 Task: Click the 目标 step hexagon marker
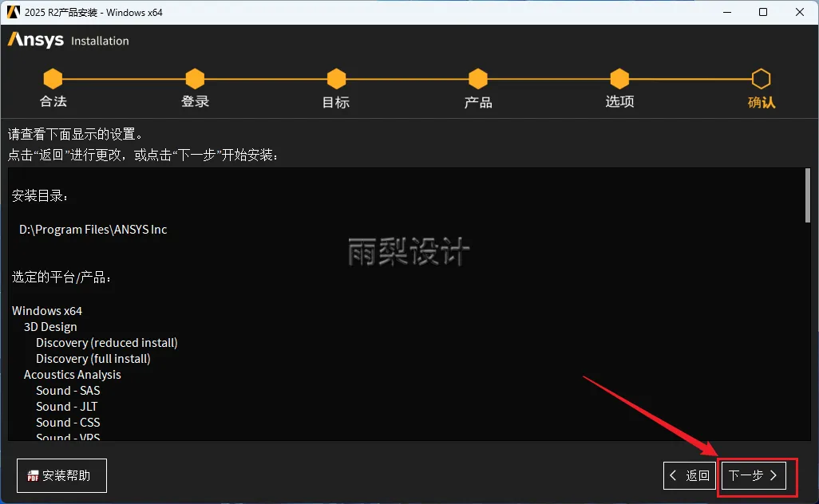[x=336, y=79]
